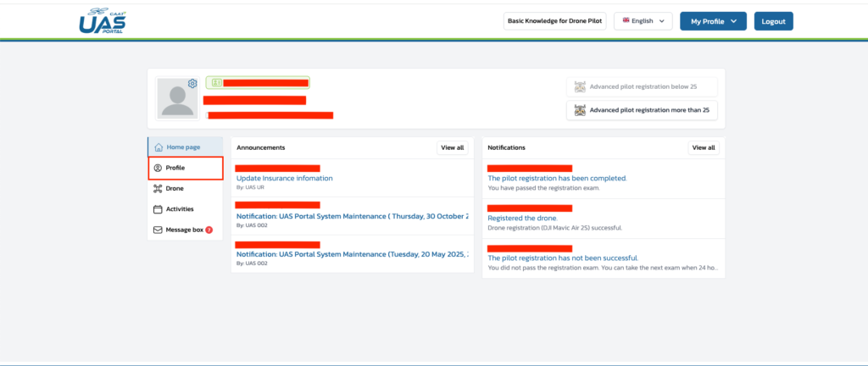Open the English language dropdown
The height and width of the screenshot is (366, 868).
tap(643, 21)
